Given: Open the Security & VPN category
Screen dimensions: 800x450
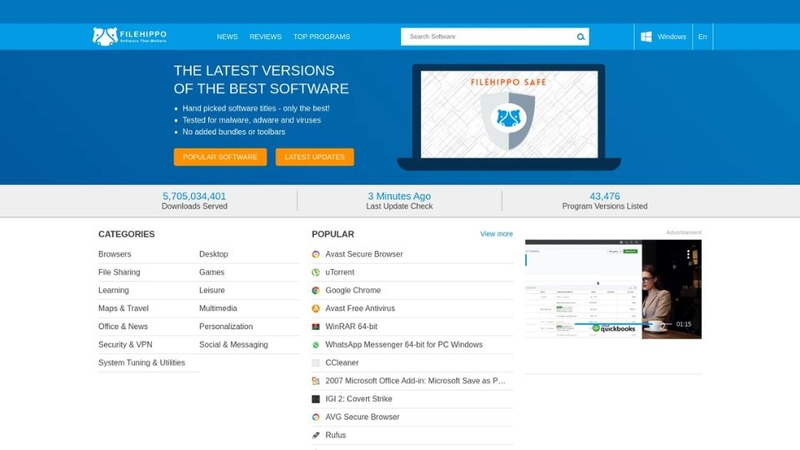Looking at the screenshot, I should click(125, 345).
